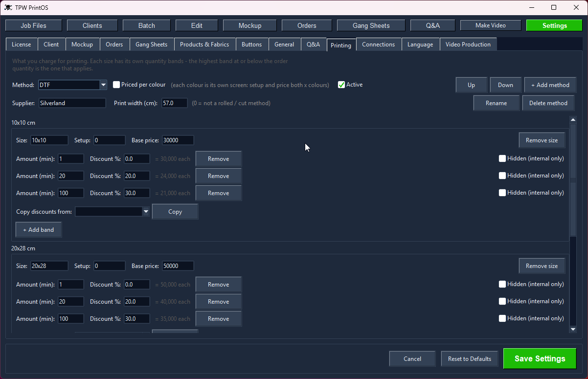Focus the Print width (cm) field

pos(175,103)
